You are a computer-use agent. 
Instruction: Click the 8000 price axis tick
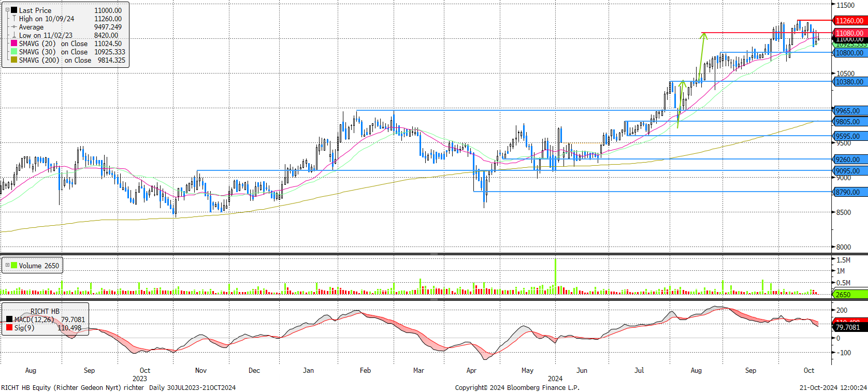pos(844,247)
